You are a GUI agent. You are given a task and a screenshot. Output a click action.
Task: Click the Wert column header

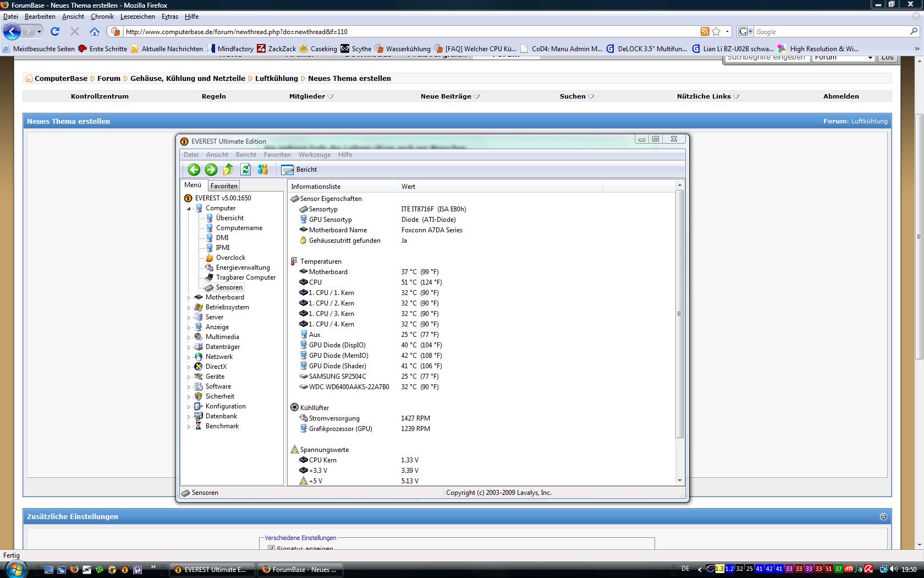500,187
